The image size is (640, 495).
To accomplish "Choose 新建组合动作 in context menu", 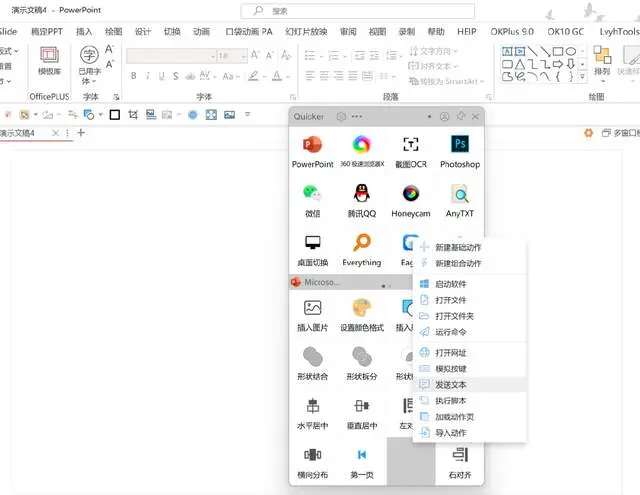I will (469, 263).
